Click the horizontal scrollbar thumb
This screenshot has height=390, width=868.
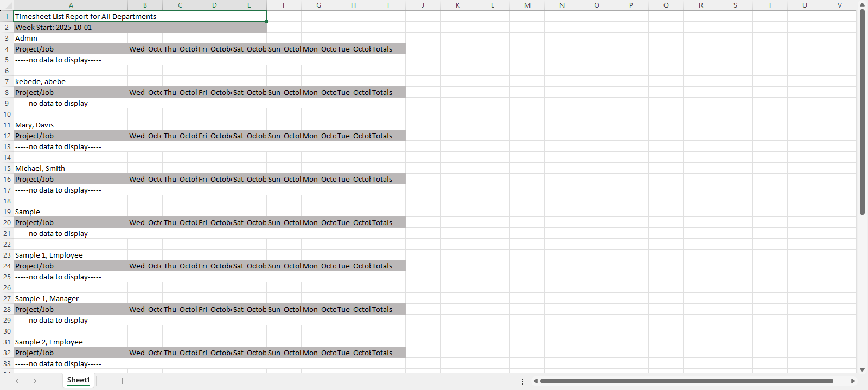[686, 381]
